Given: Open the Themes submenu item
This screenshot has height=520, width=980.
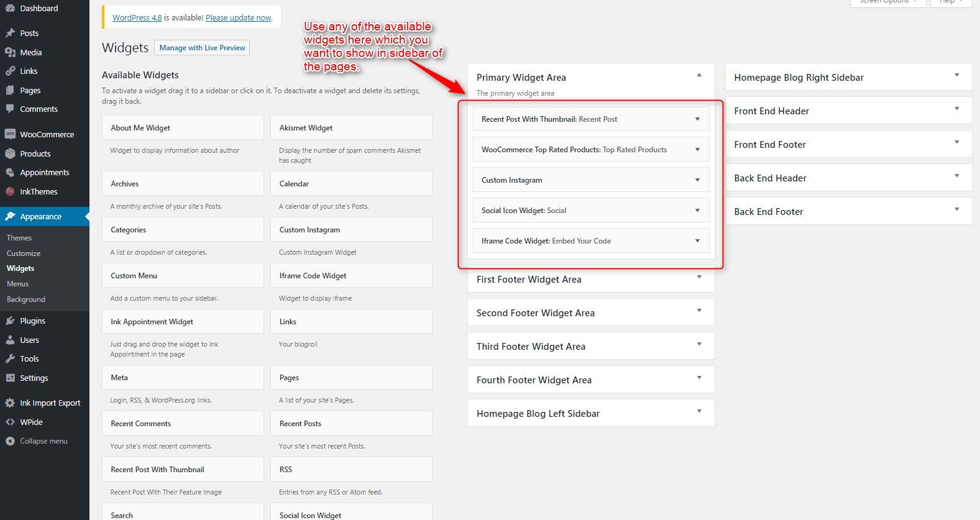Looking at the screenshot, I should (x=19, y=238).
